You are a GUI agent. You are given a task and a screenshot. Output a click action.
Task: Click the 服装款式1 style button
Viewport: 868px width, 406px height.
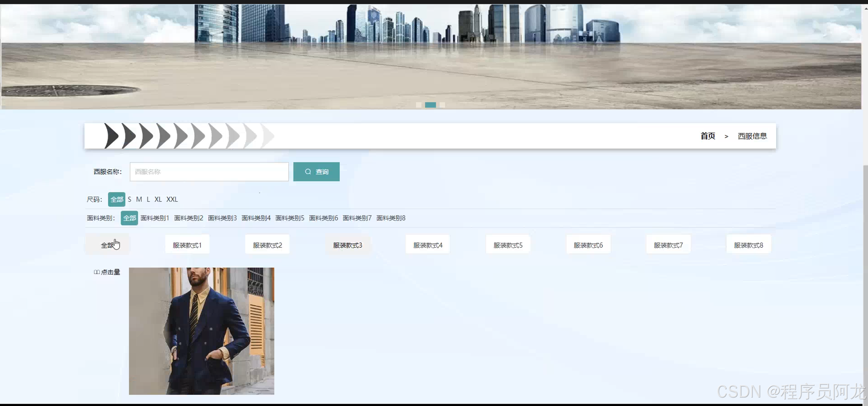click(x=187, y=245)
